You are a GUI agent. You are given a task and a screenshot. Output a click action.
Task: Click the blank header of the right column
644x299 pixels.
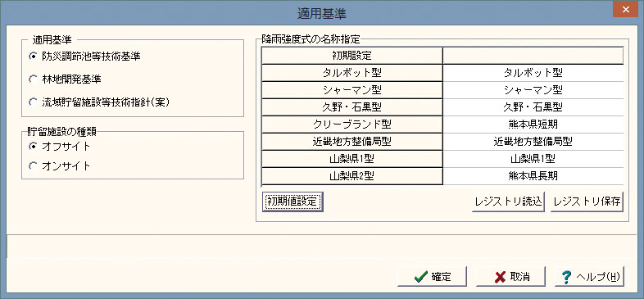[533, 56]
